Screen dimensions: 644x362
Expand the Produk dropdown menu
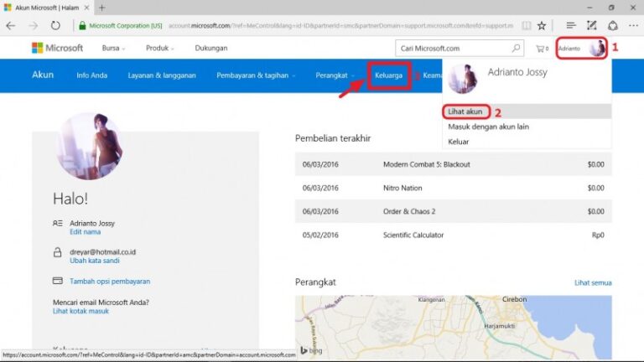click(160, 48)
